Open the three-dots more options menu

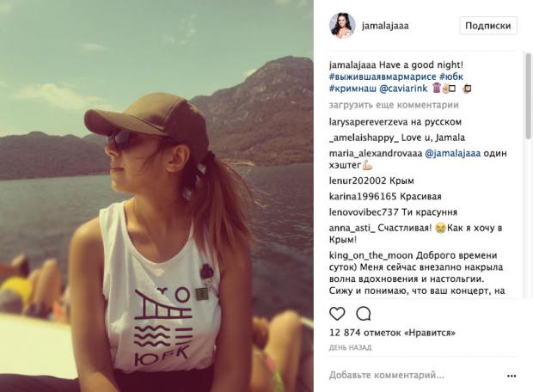(x=512, y=376)
